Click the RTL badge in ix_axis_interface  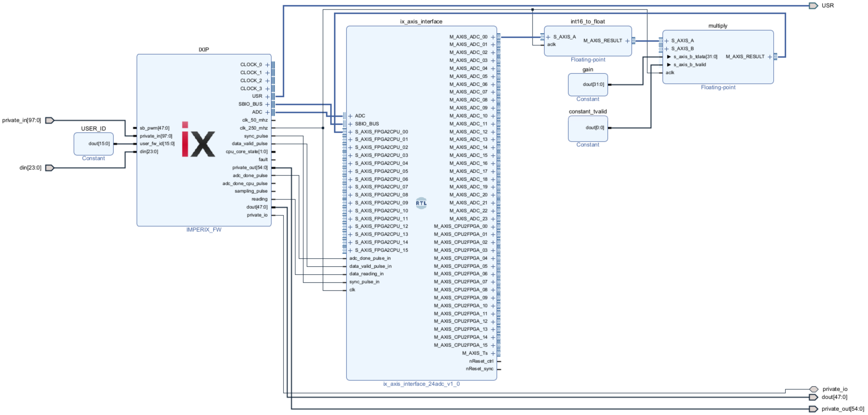point(421,203)
